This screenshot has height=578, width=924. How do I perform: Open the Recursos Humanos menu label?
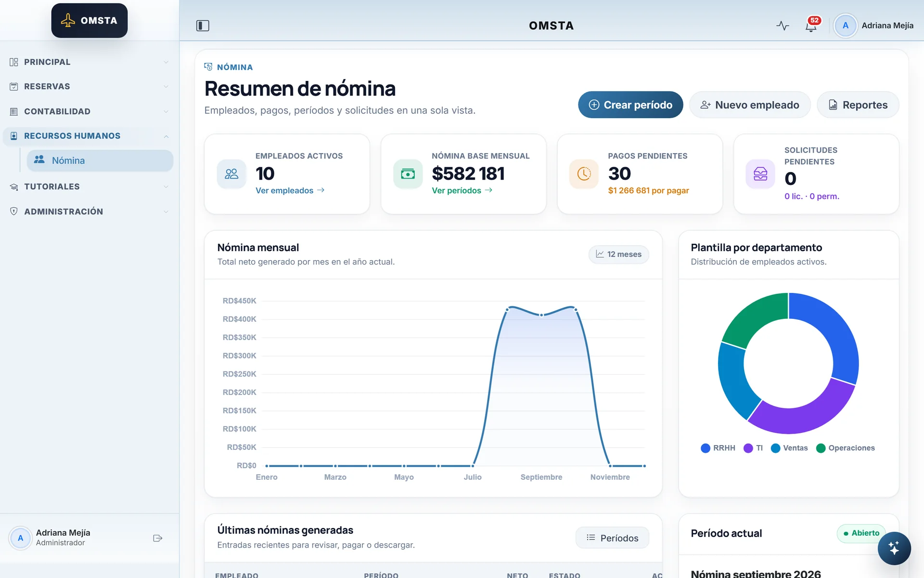pos(72,136)
